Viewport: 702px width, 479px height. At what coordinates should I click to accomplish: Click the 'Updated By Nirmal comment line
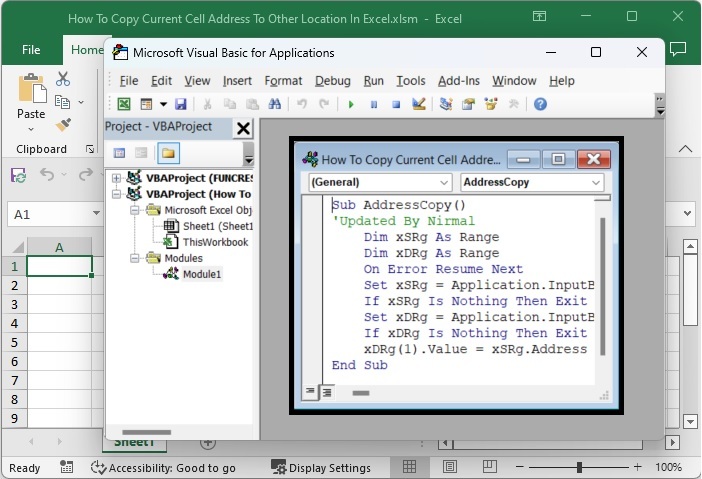[403, 221]
